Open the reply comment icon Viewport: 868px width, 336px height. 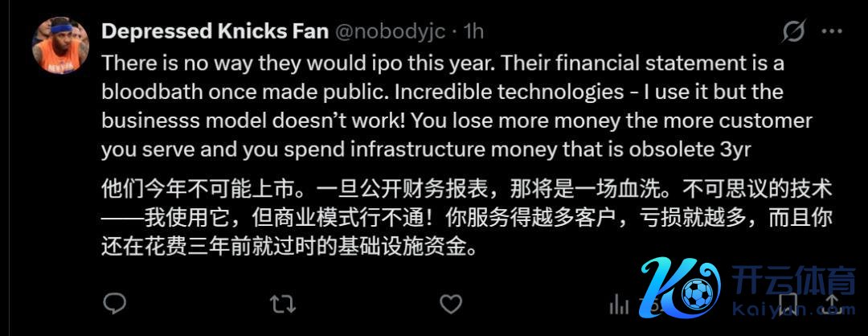click(x=115, y=302)
